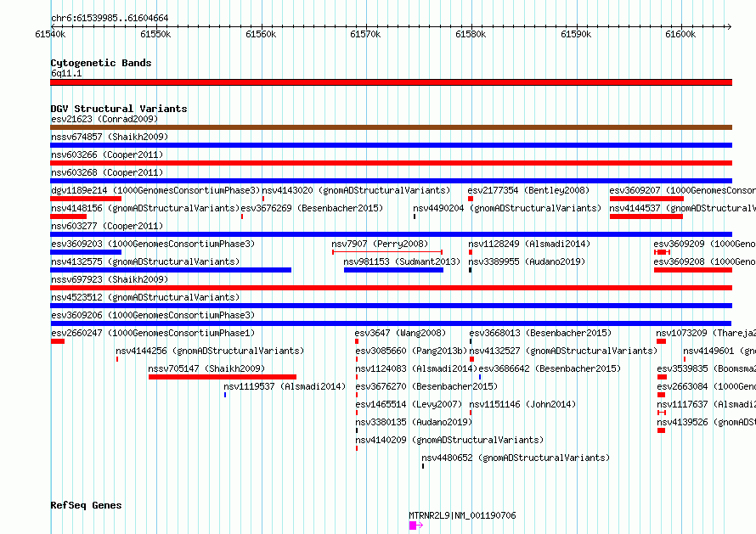This screenshot has width=756, height=534.
Task: Click nsv981153 (Sudmant2013) label
Action: (x=402, y=261)
